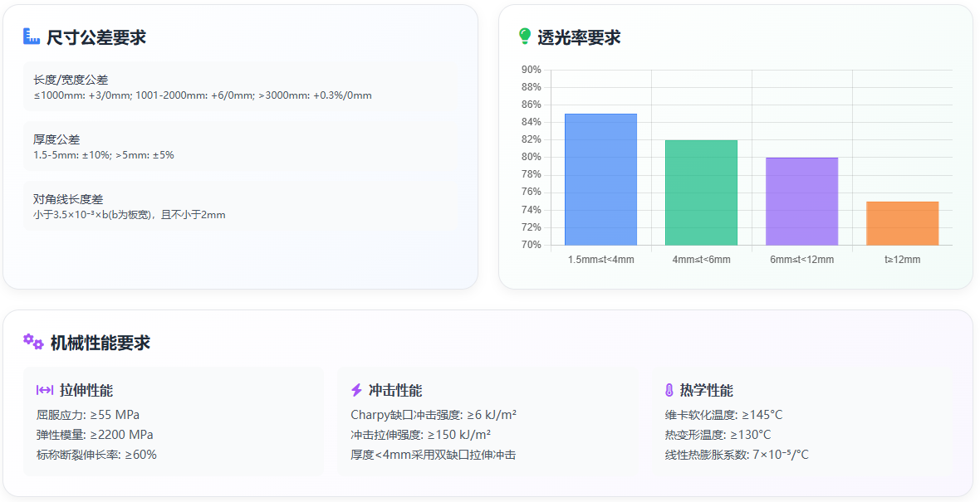
Task: Select the 长度/宽度公差 card
Action: pos(241,86)
